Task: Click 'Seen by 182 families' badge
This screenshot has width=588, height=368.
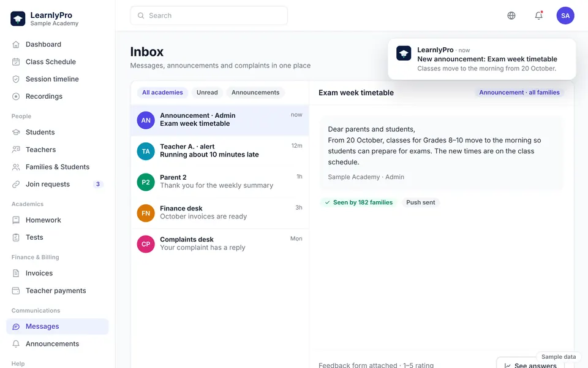Action: [358, 202]
